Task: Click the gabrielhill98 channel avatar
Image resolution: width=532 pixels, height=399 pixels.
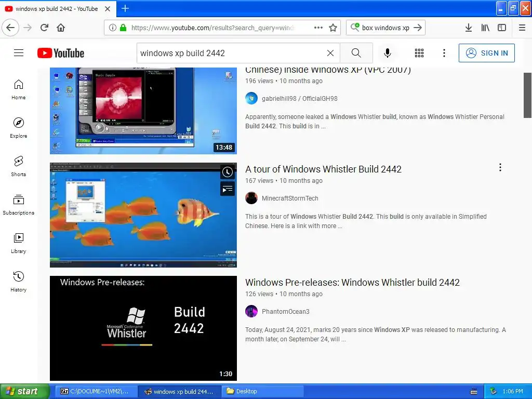Action: click(251, 98)
